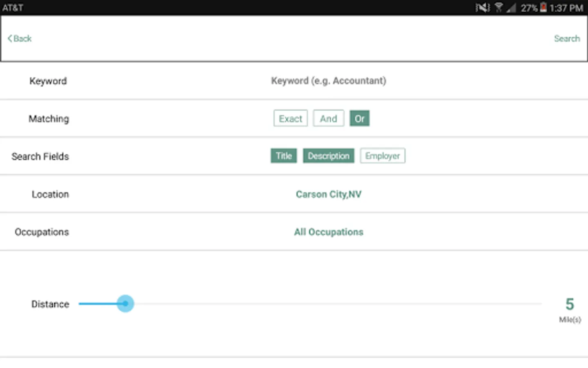Tap the muted sound status icon
The image size is (588, 368).
(482, 8)
